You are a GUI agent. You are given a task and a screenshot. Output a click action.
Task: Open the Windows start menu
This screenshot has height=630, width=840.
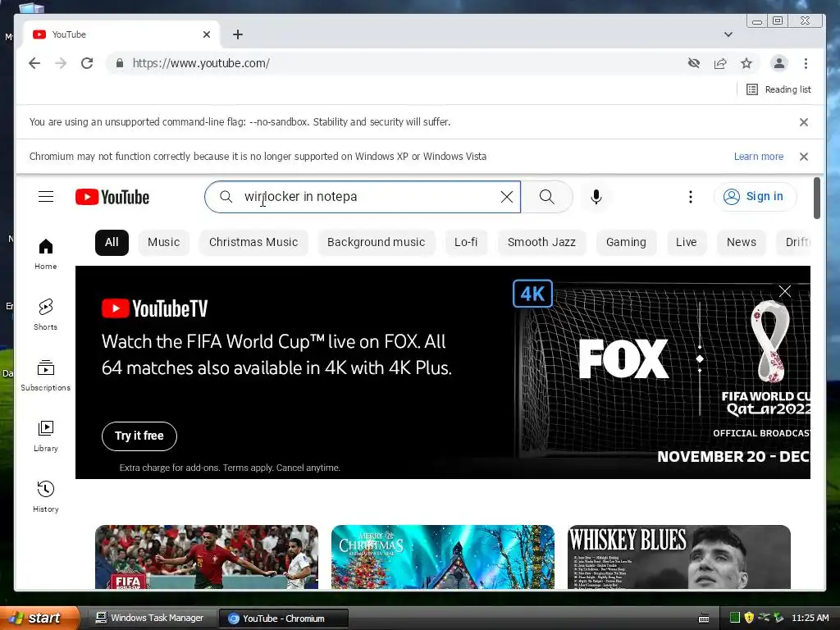pos(39,618)
